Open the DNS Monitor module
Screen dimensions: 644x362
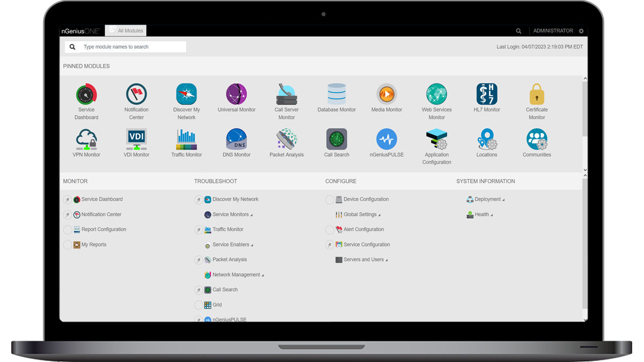click(236, 138)
